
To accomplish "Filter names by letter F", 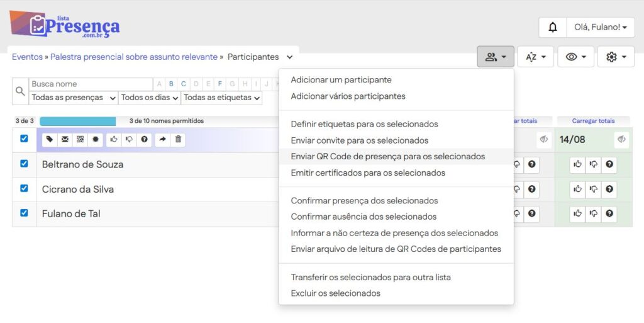I will [x=220, y=84].
